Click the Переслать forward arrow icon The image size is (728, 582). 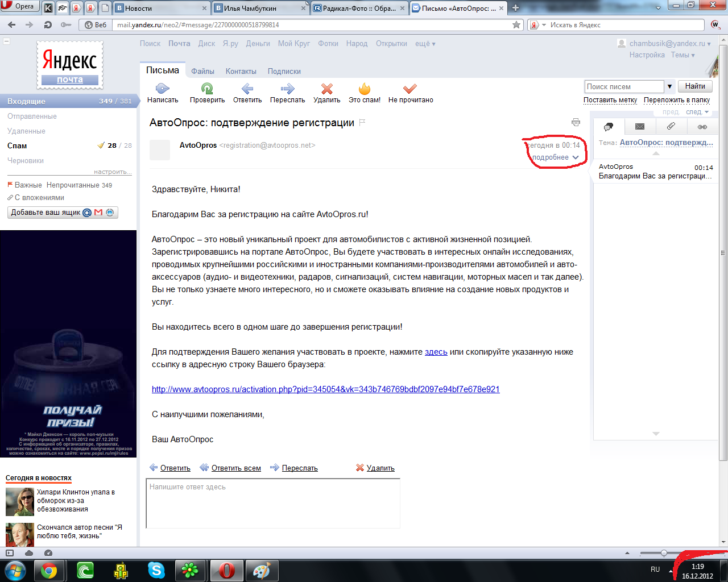[x=287, y=89]
